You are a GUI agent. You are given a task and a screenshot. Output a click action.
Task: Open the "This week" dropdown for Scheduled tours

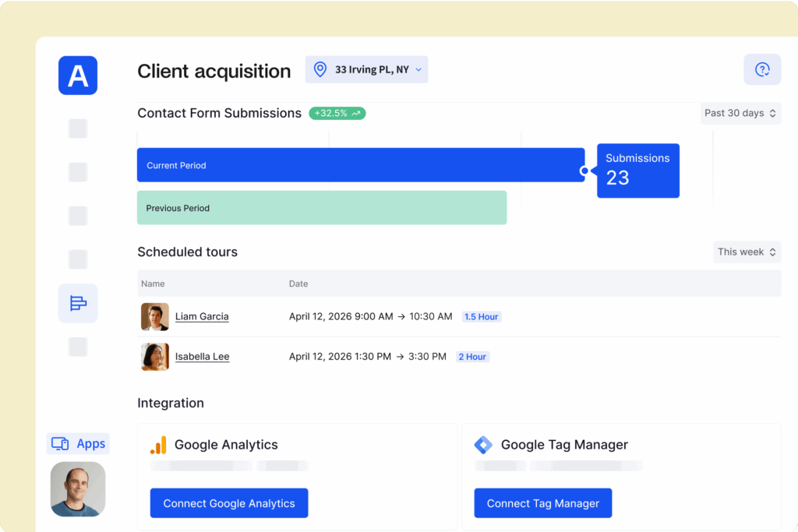746,252
